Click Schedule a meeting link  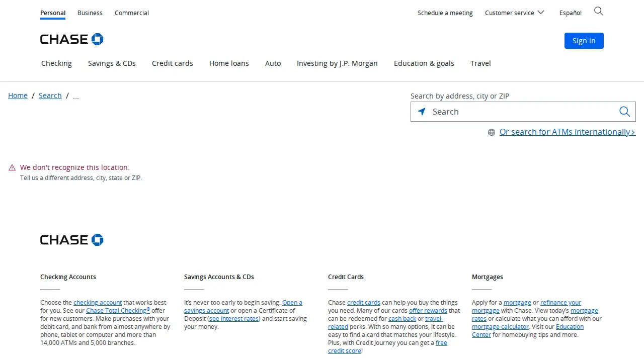[x=445, y=13]
